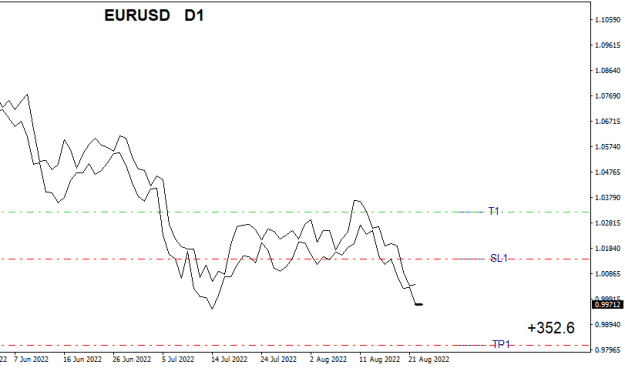This screenshot has height=368, width=625.
Task: Click the 1.08640 price axis label
Action: (608, 71)
